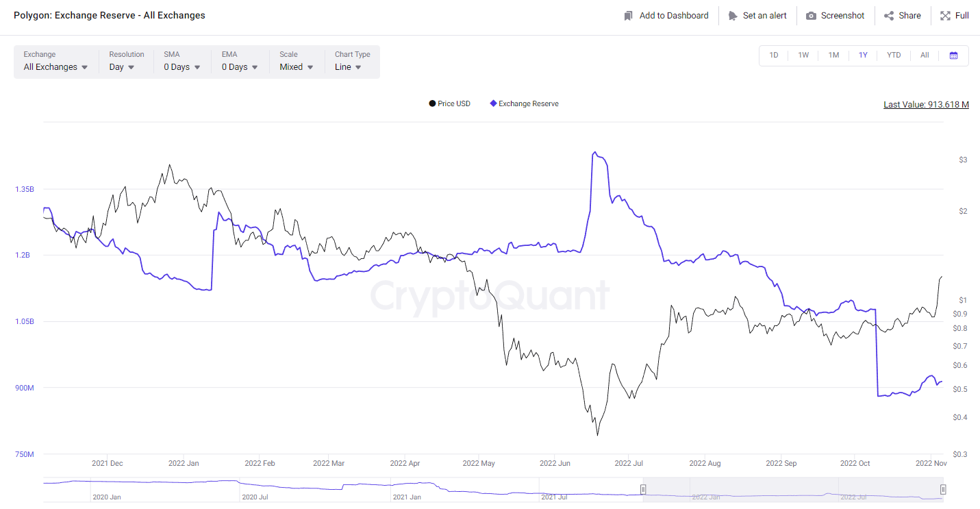This screenshot has height=509, width=980.
Task: Click the Share icon
Action: pos(889,16)
